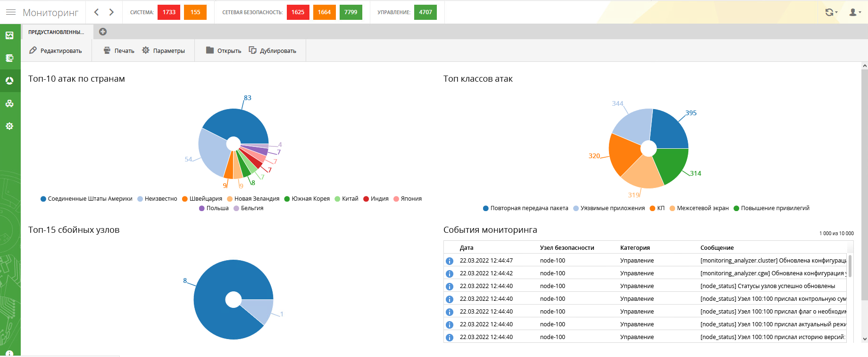
Task: Open the node structure sidebar icon
Action: click(x=9, y=103)
